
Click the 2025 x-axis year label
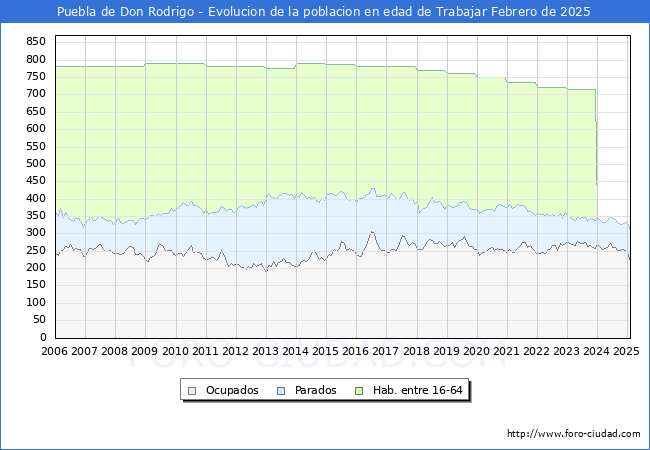(626, 351)
